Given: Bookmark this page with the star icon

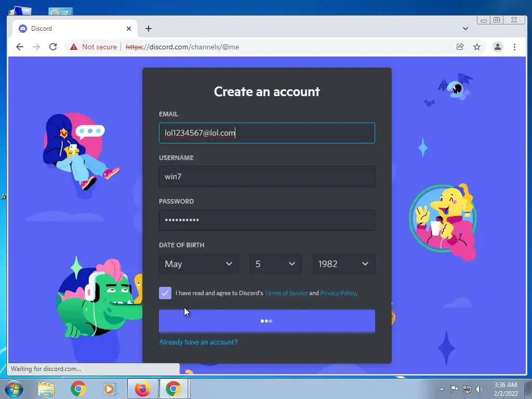Looking at the screenshot, I should [477, 47].
